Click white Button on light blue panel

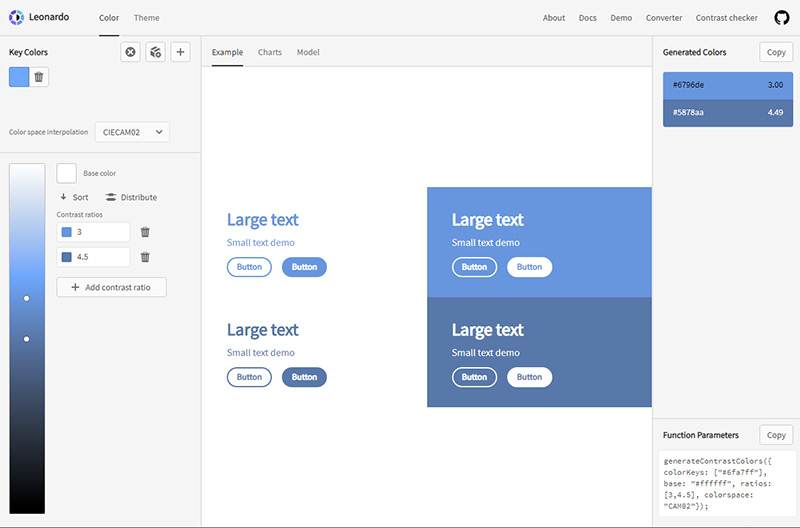tap(529, 267)
